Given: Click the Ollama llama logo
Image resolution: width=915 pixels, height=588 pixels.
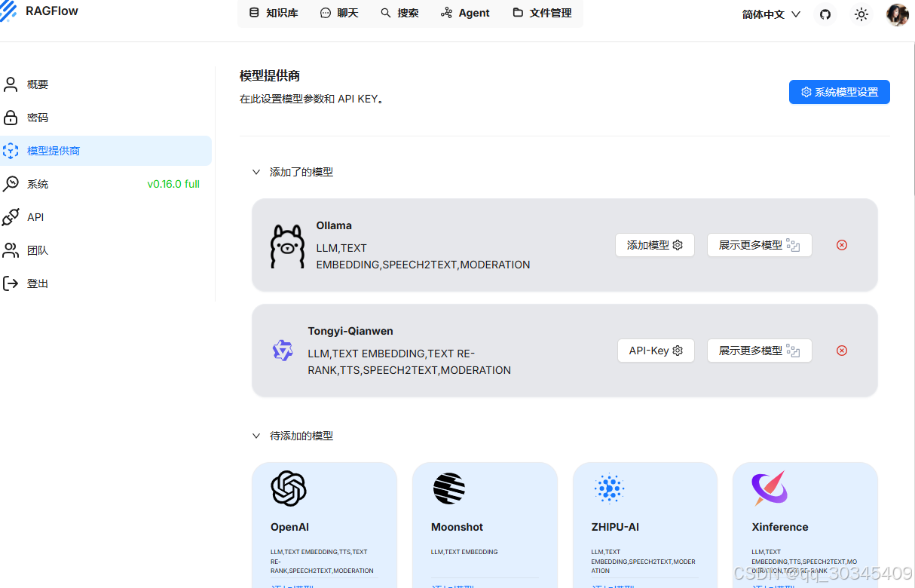Looking at the screenshot, I should 287,247.
